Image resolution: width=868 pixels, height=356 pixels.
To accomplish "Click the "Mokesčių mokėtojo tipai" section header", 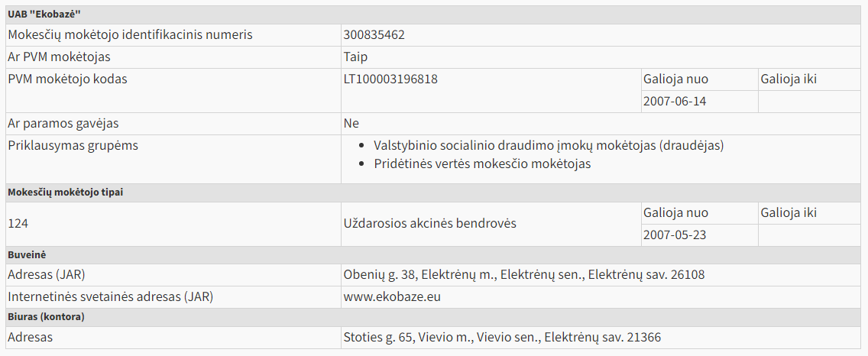I will pos(65,193).
